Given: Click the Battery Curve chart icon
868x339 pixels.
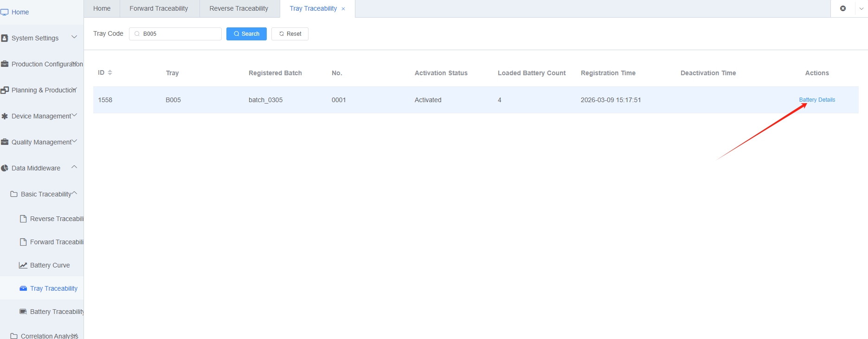Looking at the screenshot, I should pyautogui.click(x=23, y=265).
